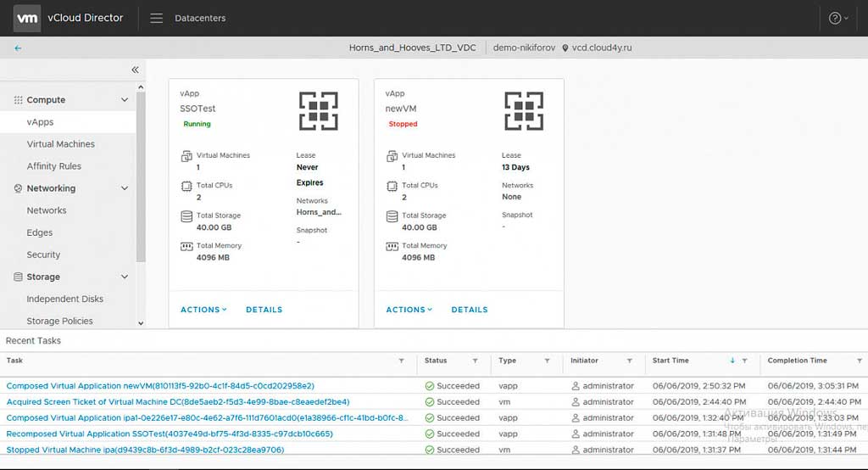Select Virtual Machines in sidebar
This screenshot has width=868, height=470.
pyautogui.click(x=60, y=144)
